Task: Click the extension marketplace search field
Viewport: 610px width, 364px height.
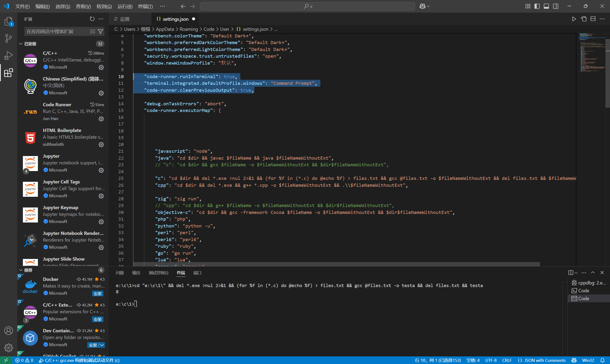Action: tap(56, 31)
